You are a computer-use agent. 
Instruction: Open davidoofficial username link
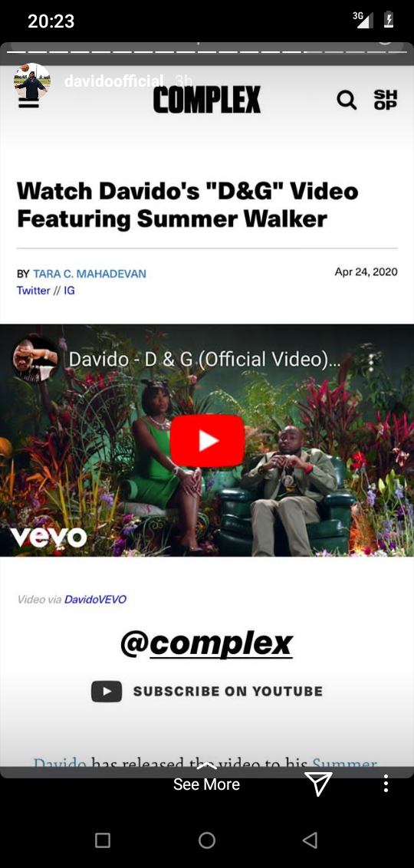click(x=114, y=81)
